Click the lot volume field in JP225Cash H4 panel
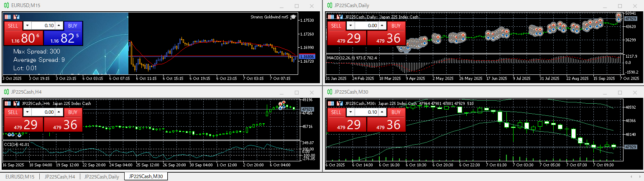The width and height of the screenshot is (644, 181). [x=43, y=112]
